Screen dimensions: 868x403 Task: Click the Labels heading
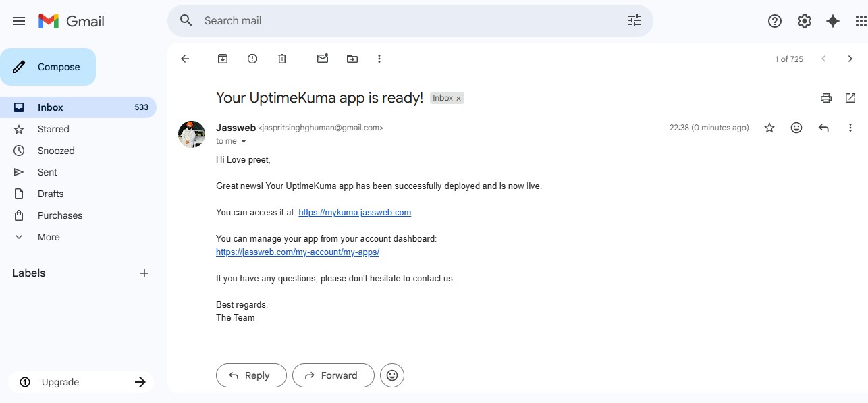pyautogui.click(x=29, y=273)
